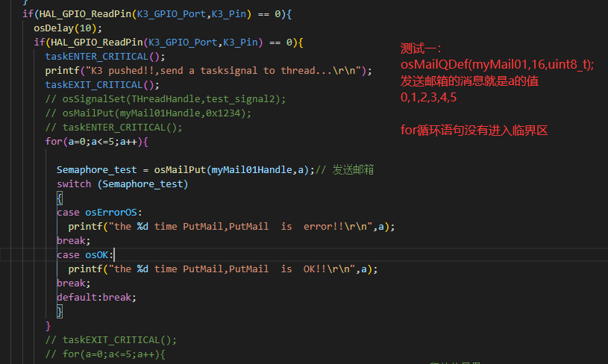This screenshot has height=364, width=608.
Task: Click the case osErrorOS: label
Action: (x=100, y=213)
